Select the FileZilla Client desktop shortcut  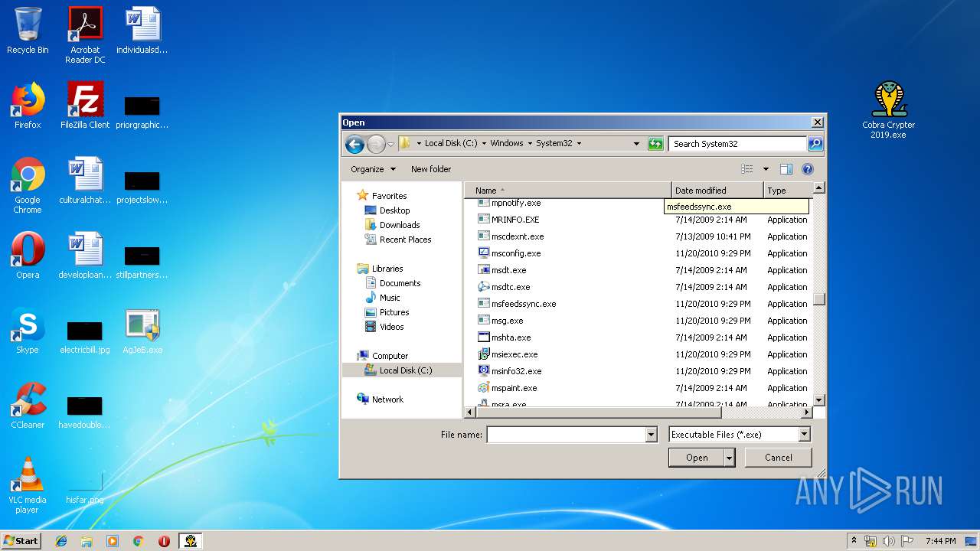coord(85,106)
